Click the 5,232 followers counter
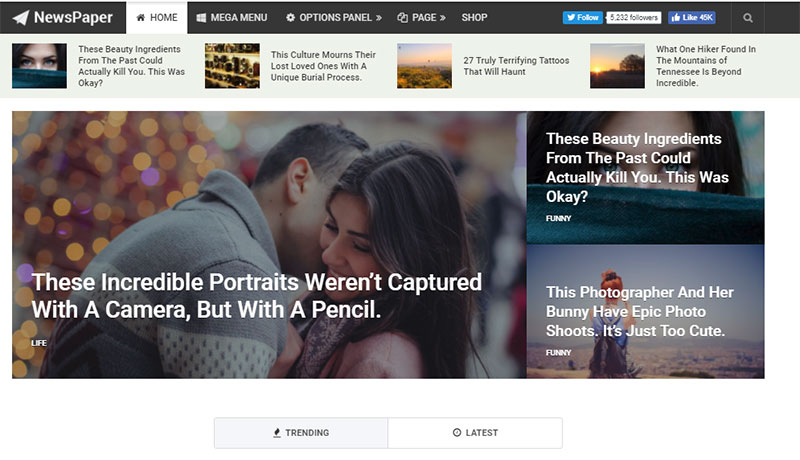This screenshot has width=800, height=460. click(634, 18)
